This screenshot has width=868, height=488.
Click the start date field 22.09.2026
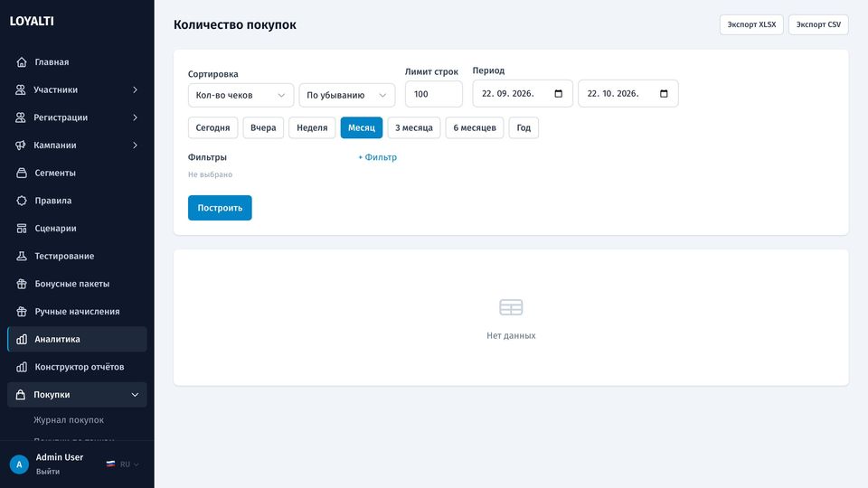(522, 93)
